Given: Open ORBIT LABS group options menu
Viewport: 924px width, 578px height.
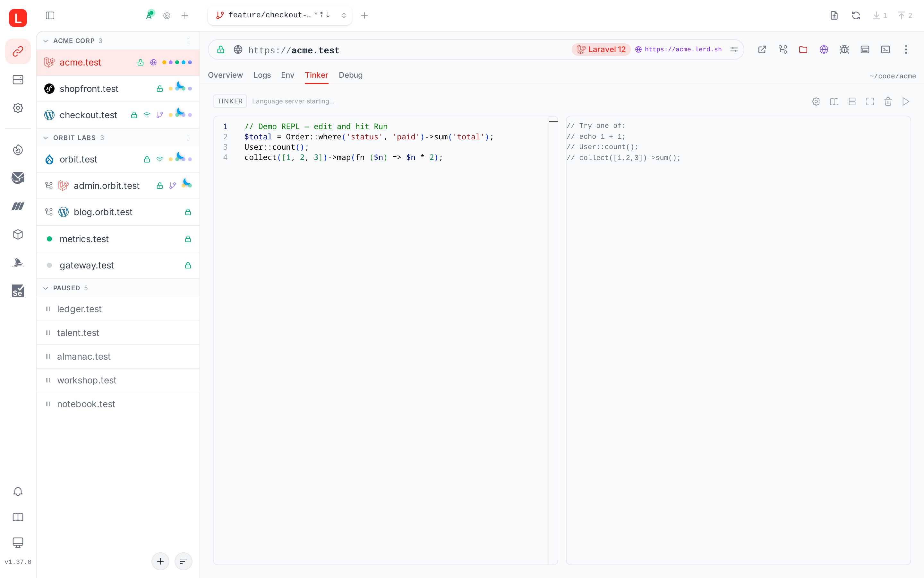Looking at the screenshot, I should click(188, 138).
